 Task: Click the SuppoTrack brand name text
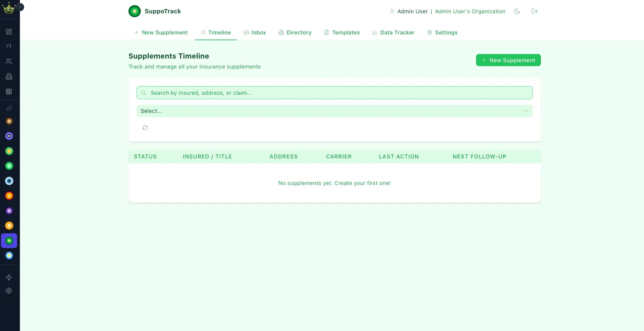tap(163, 11)
